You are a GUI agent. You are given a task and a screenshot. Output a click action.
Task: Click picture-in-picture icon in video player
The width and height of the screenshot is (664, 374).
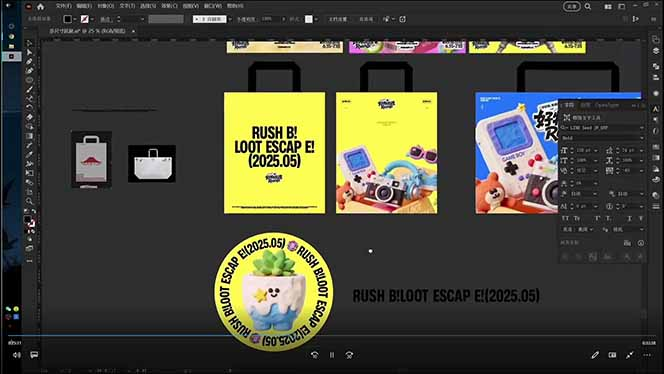coord(612,355)
